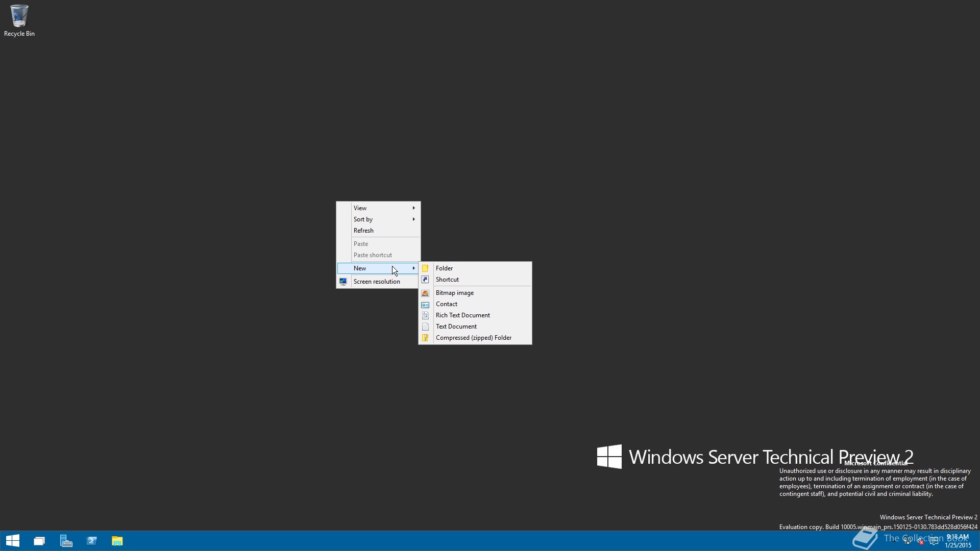This screenshot has height=551, width=980.
Task: Create a new Rich Text Document
Action: click(x=475, y=315)
